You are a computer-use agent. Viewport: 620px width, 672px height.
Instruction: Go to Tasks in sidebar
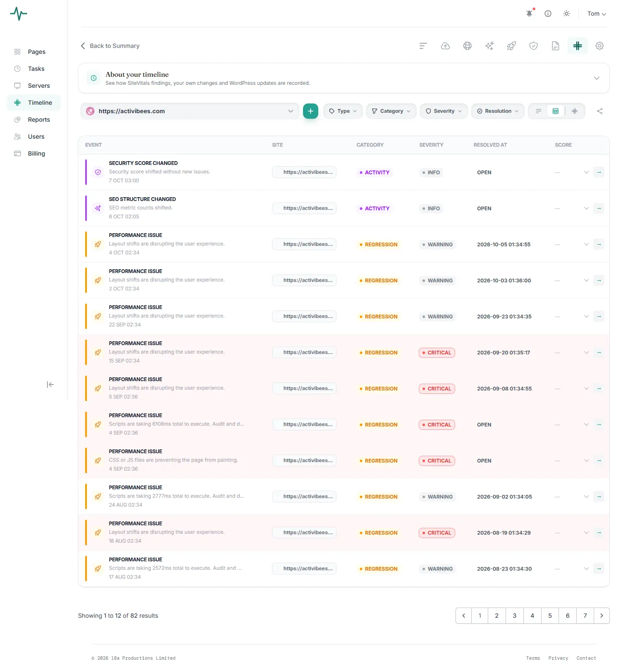point(34,69)
